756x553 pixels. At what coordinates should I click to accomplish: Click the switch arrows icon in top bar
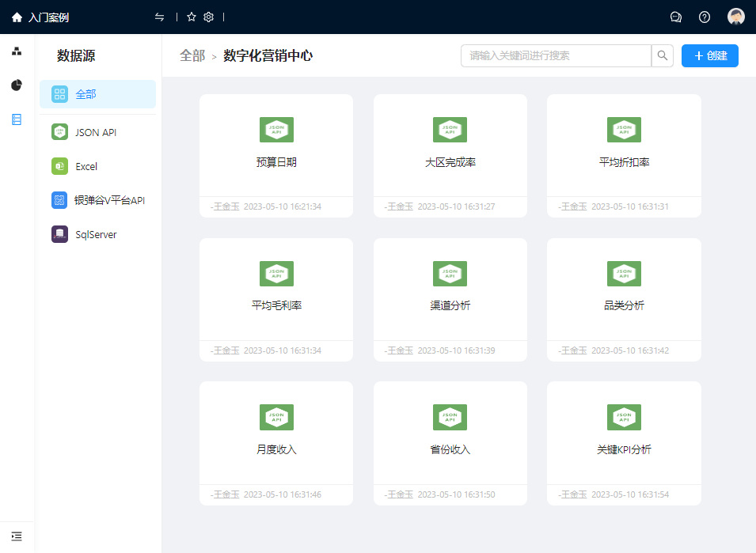pyautogui.click(x=160, y=17)
